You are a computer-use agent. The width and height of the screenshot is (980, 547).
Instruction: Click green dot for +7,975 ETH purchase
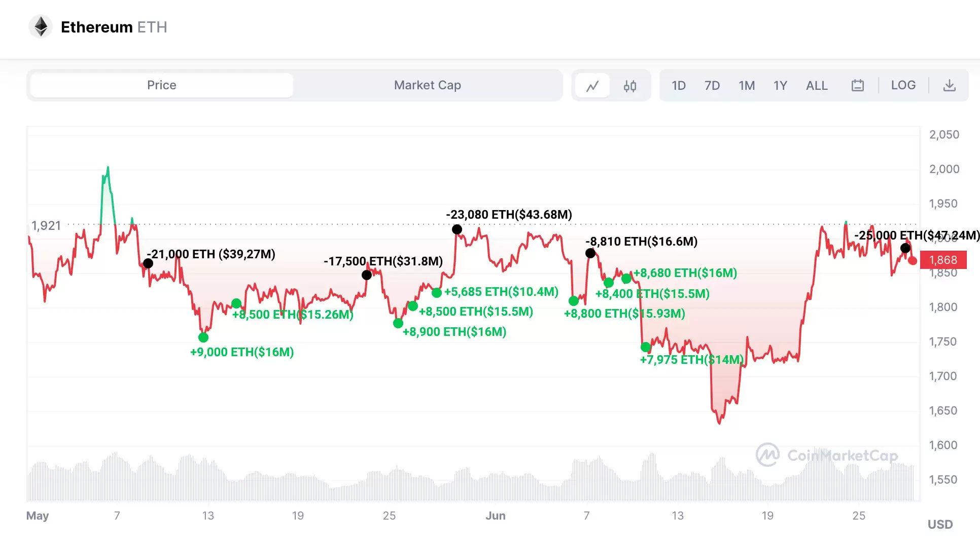646,347
